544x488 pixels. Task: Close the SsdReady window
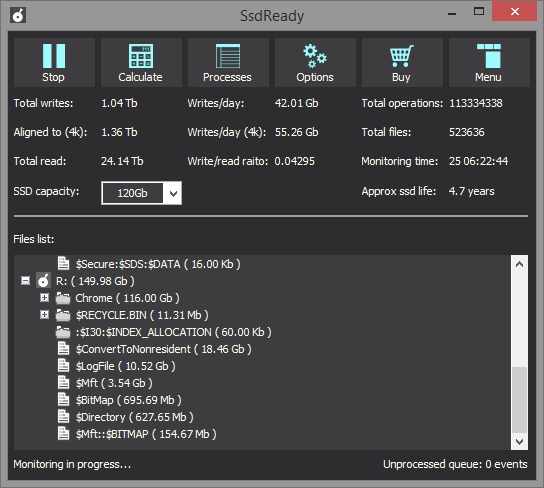pos(515,12)
